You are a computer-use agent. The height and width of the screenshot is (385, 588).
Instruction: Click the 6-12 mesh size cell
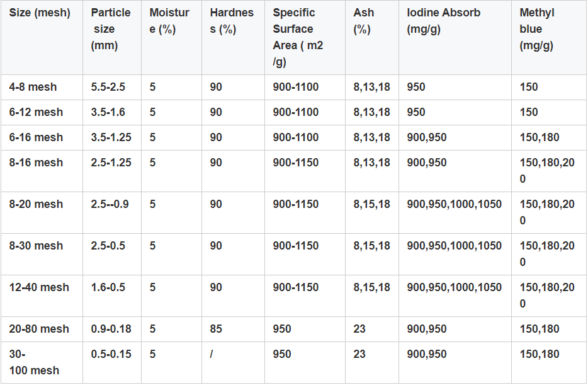coord(36,112)
